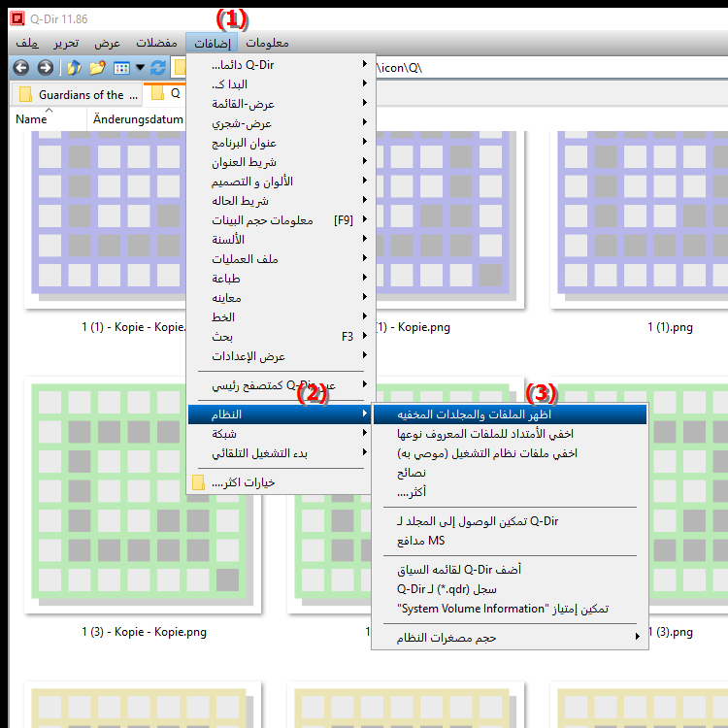This screenshot has height=728, width=728.
Task: Switch to the Guardians of the ... tab
Action: click(x=77, y=95)
